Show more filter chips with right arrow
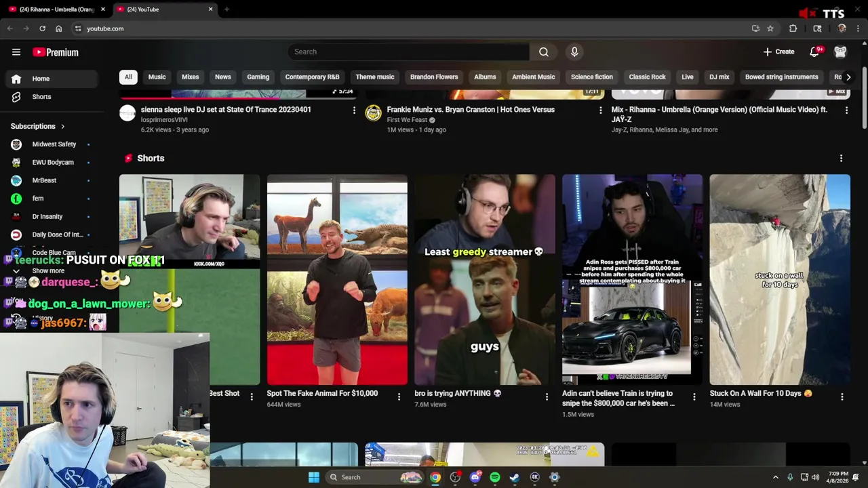Viewport: 868px width, 488px height. coord(848,77)
